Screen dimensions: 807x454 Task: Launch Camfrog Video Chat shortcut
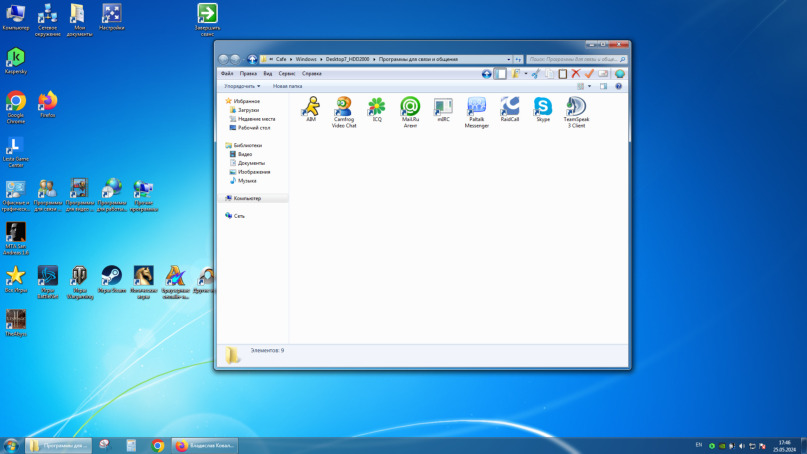(x=343, y=108)
